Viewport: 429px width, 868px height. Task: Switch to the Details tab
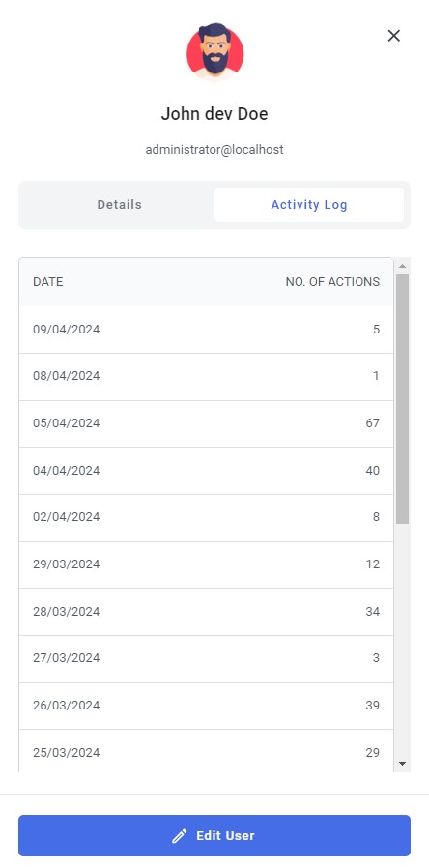[x=120, y=205]
